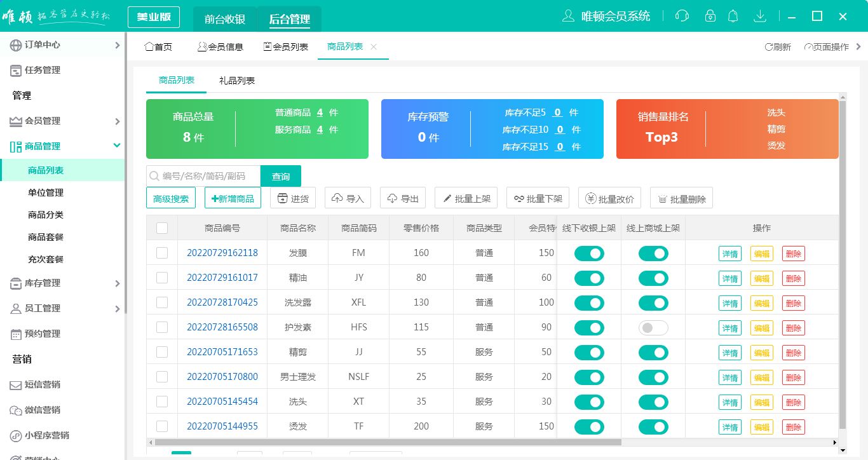Click the 员工管理 person icon
Screen dimensions: 868x460
[17, 309]
